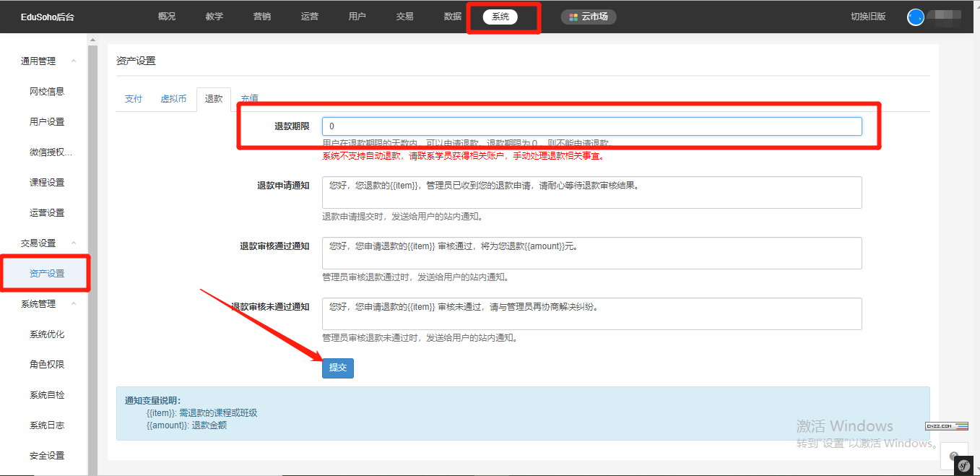980x476 pixels.
Task: Switch to the 支付 tab
Action: (134, 99)
